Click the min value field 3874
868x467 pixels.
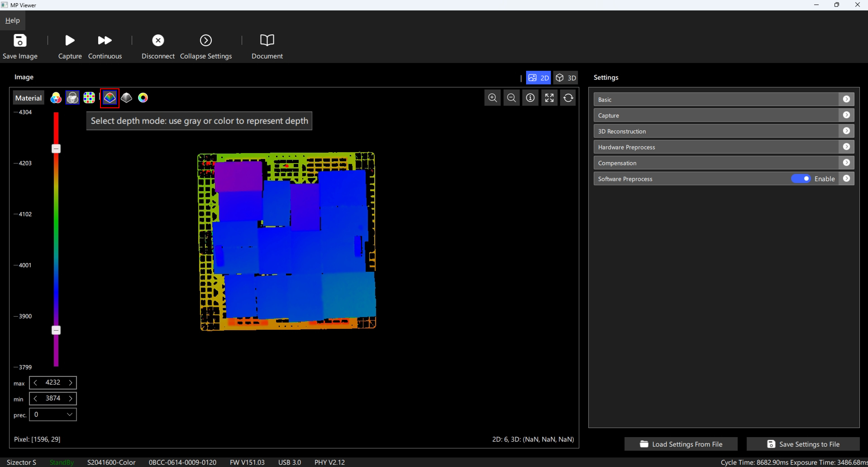coord(53,398)
